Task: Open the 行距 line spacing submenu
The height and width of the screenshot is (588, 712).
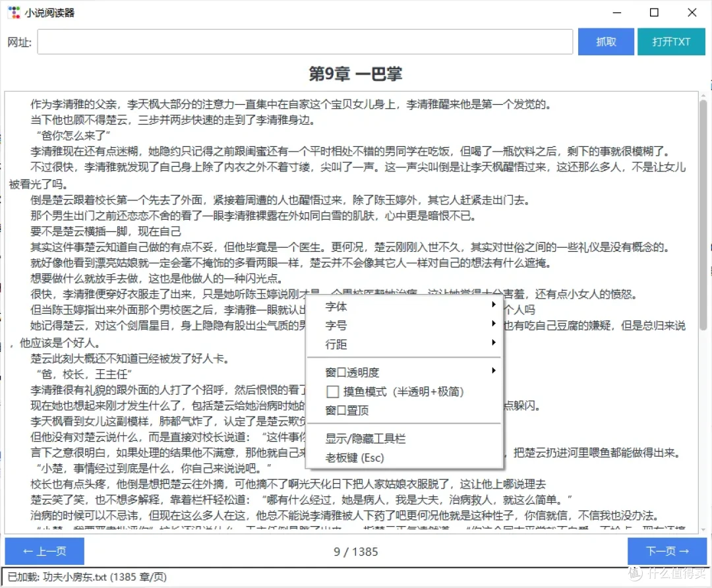Action: click(405, 344)
